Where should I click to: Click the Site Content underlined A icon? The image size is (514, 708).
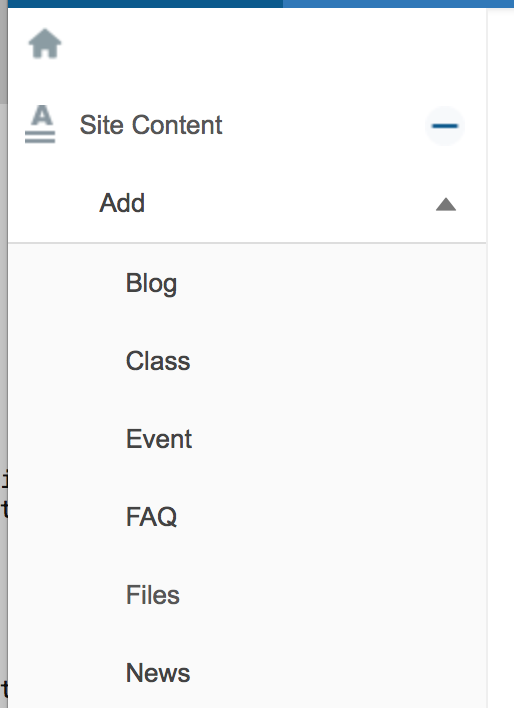click(x=40, y=124)
